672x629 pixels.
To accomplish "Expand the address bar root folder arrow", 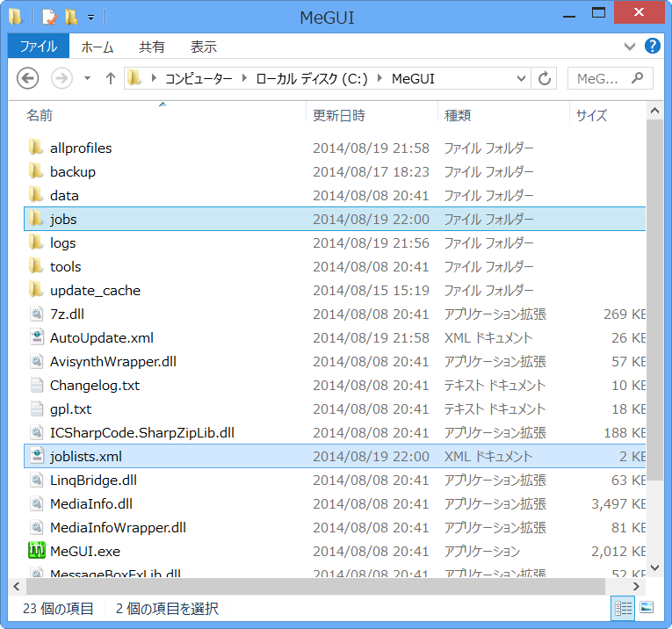I will (x=154, y=78).
